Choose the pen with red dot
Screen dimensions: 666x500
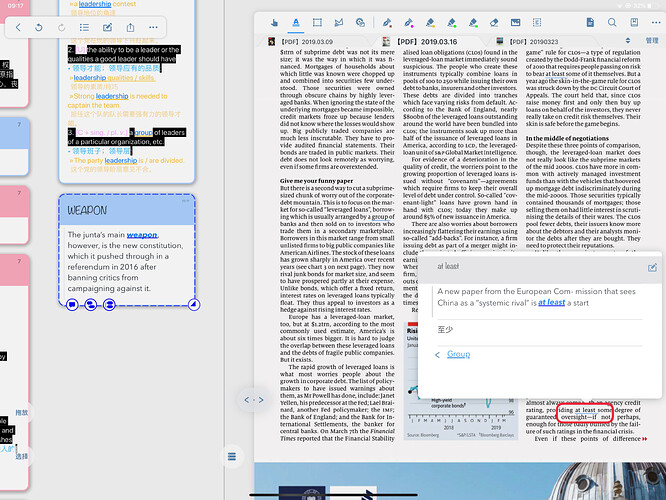tap(387, 23)
